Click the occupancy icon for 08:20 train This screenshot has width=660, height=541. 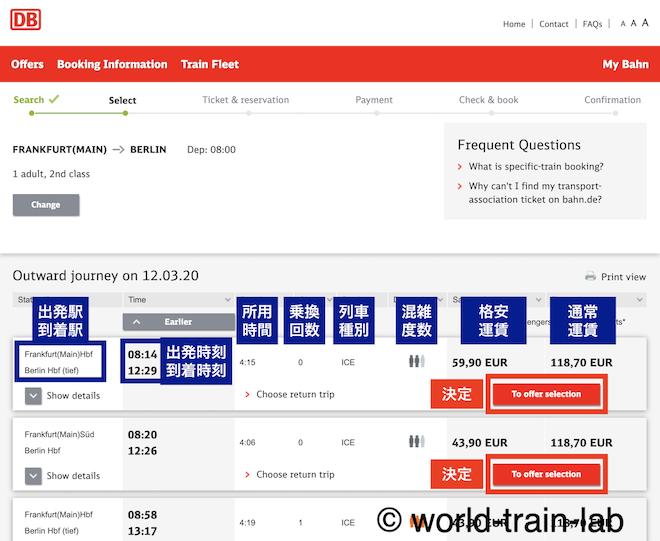[x=417, y=442]
